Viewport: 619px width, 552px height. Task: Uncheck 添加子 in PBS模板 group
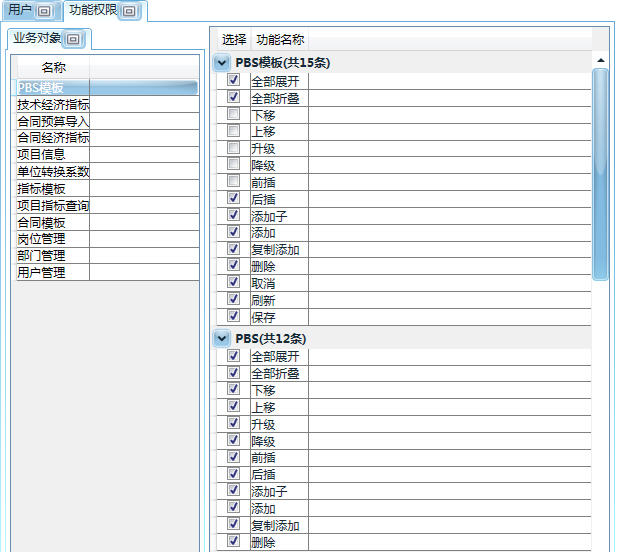[233, 215]
